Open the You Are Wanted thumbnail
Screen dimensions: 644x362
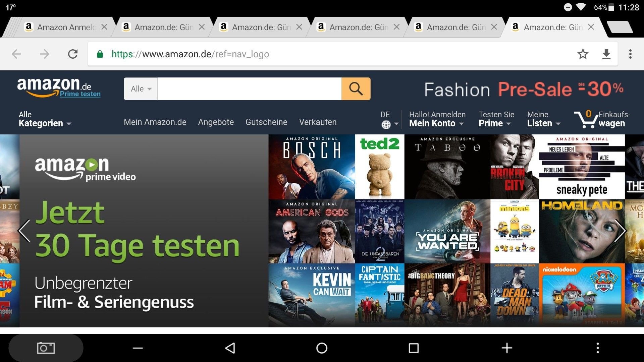click(447, 231)
